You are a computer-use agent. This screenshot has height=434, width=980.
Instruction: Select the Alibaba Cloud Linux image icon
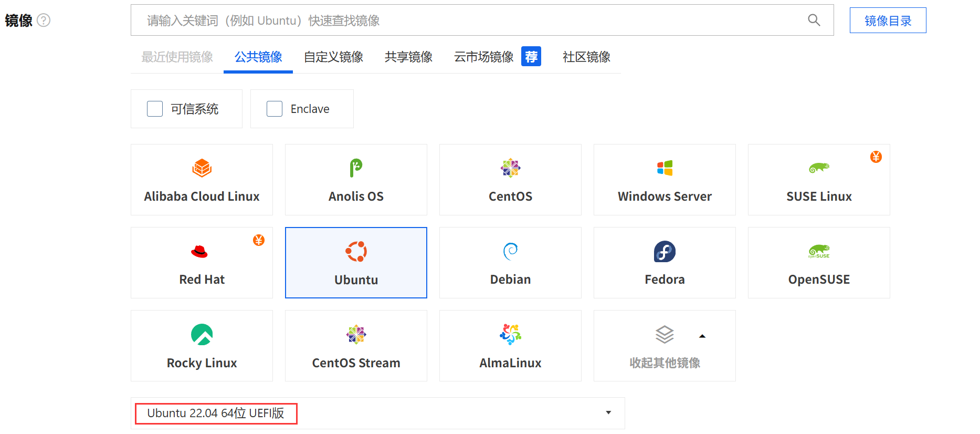tap(202, 168)
